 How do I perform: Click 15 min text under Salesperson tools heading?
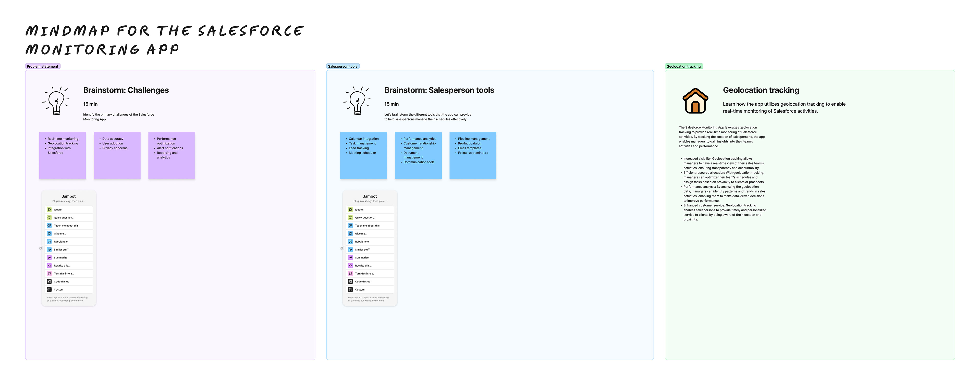pos(391,104)
